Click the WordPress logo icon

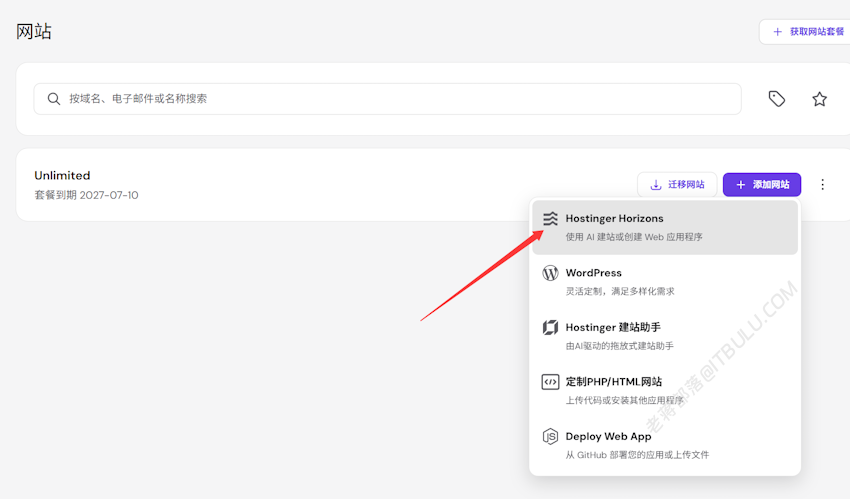(x=550, y=273)
